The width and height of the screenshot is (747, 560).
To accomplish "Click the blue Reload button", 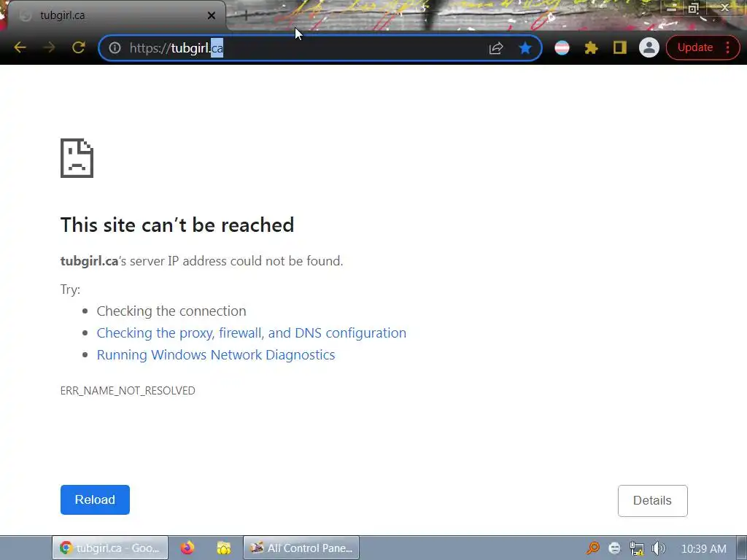I will pos(95,499).
